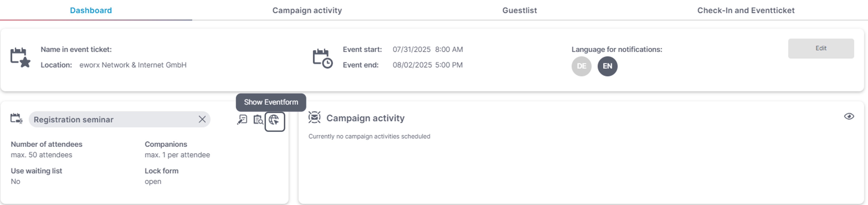Click the Campaign activity panel heading
868x205 pixels.
coord(365,118)
